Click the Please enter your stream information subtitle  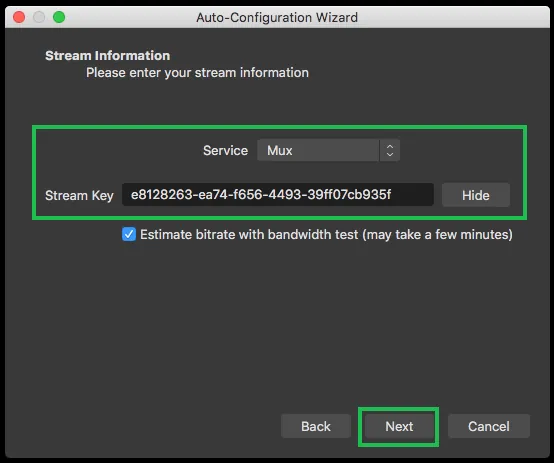pyautogui.click(x=197, y=73)
